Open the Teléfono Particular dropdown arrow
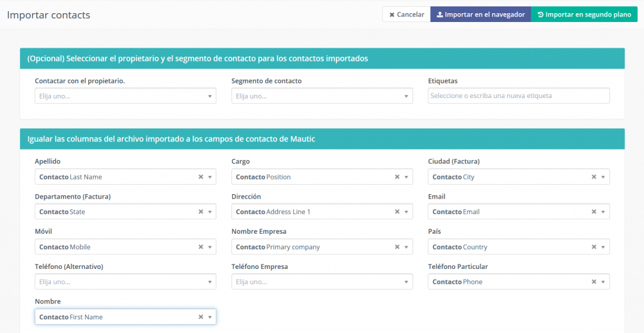 [x=603, y=282]
